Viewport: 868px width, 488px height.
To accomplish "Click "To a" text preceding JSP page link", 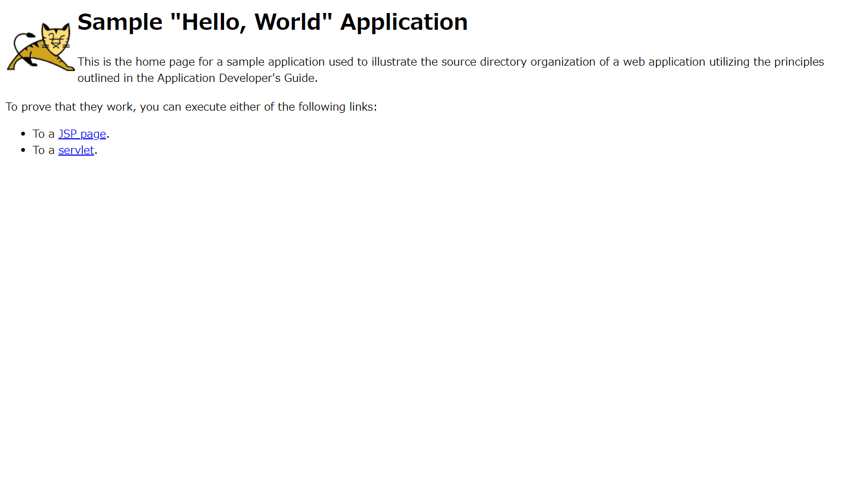I will click(43, 134).
